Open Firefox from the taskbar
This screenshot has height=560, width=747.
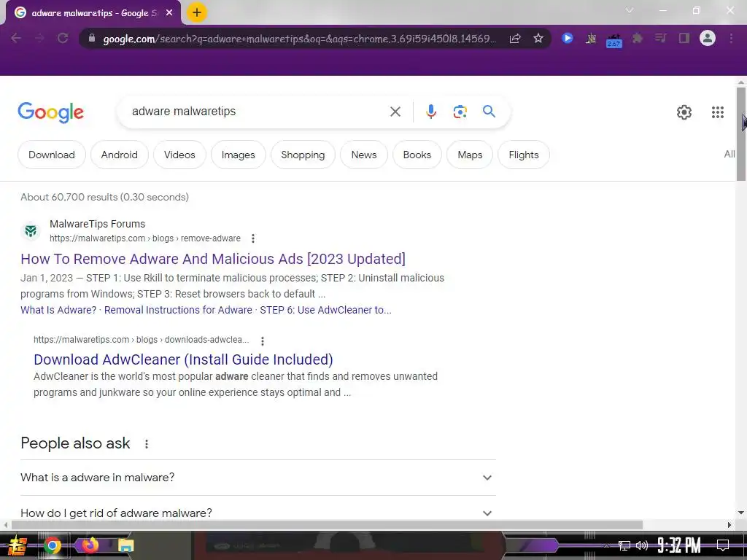click(90, 545)
